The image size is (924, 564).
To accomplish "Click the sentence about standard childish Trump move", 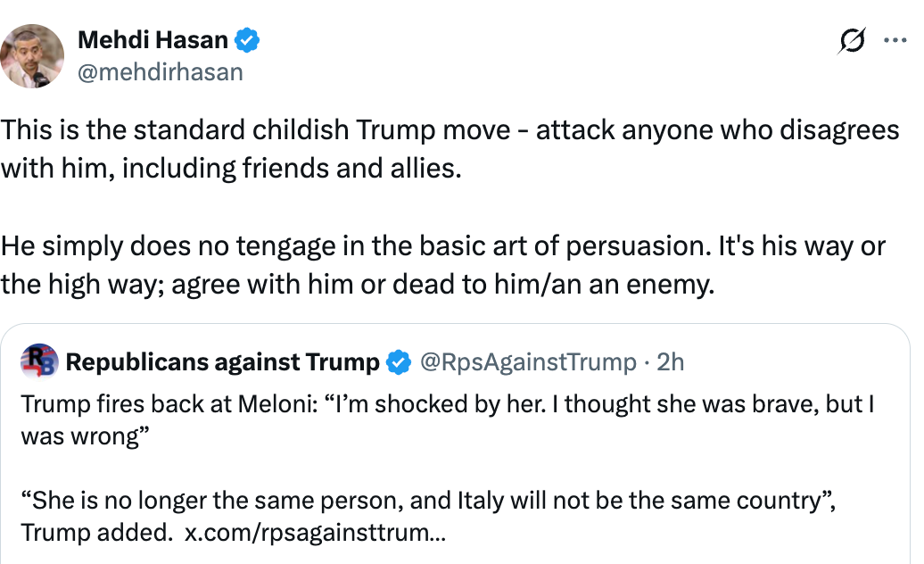I will [x=450, y=130].
